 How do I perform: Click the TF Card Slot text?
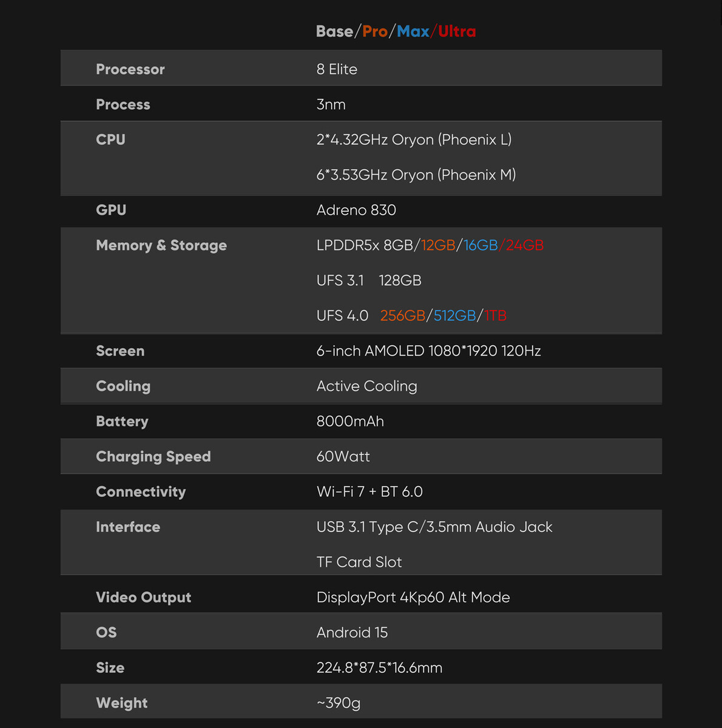click(x=359, y=562)
